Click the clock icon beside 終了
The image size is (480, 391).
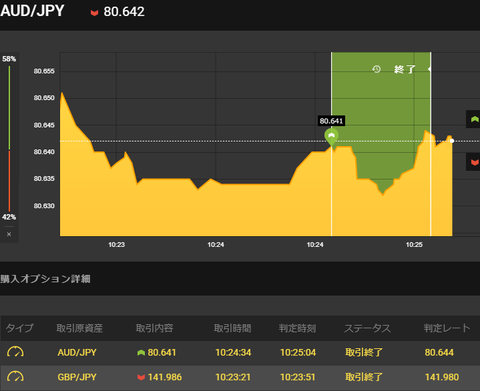[x=377, y=69]
